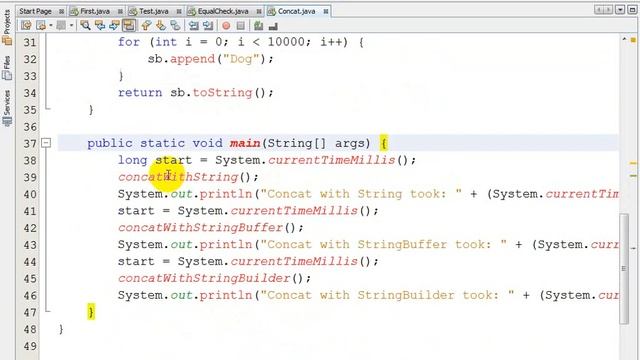Go to previous bookmark icon
The height and width of the screenshot is (360, 640).
pyautogui.click(x=146, y=26)
